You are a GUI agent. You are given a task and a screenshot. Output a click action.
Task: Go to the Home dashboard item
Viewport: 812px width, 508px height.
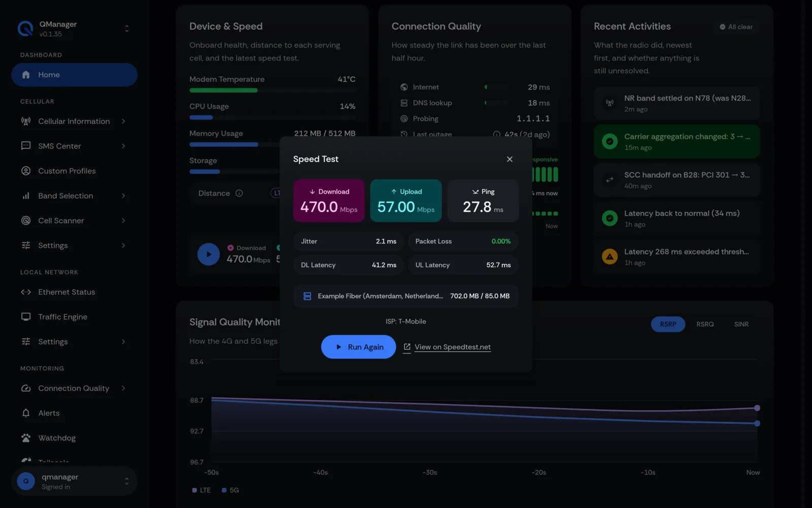pos(74,75)
